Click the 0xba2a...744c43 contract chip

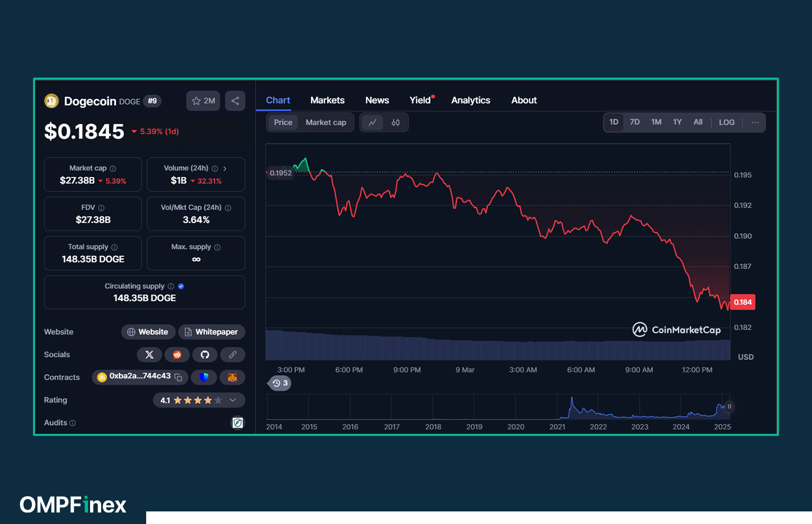pos(140,377)
